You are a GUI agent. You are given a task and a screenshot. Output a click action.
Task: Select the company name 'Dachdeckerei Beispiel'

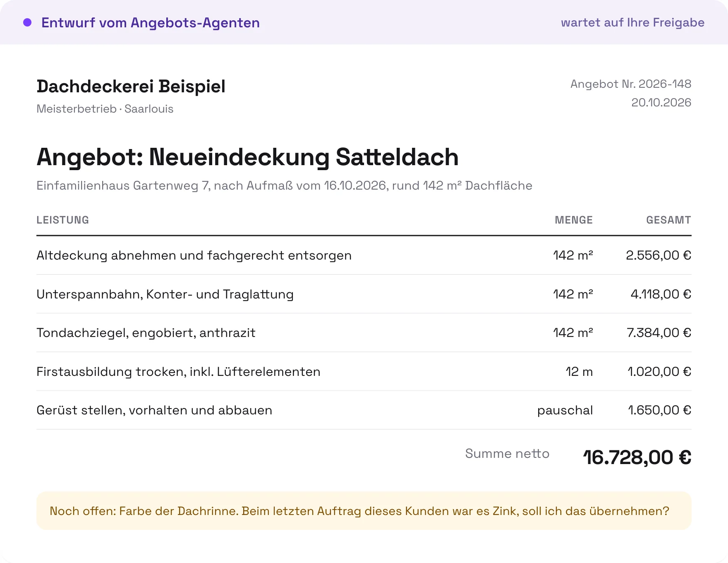click(131, 87)
